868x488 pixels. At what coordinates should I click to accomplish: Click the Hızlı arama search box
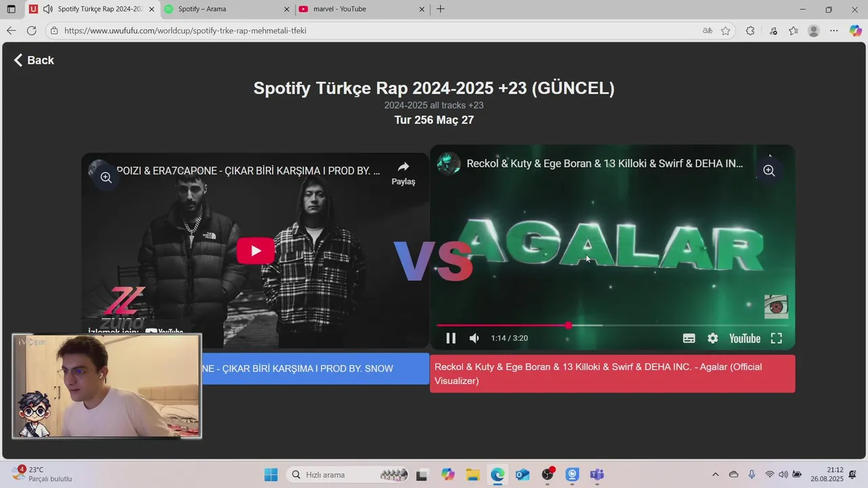pyautogui.click(x=349, y=474)
